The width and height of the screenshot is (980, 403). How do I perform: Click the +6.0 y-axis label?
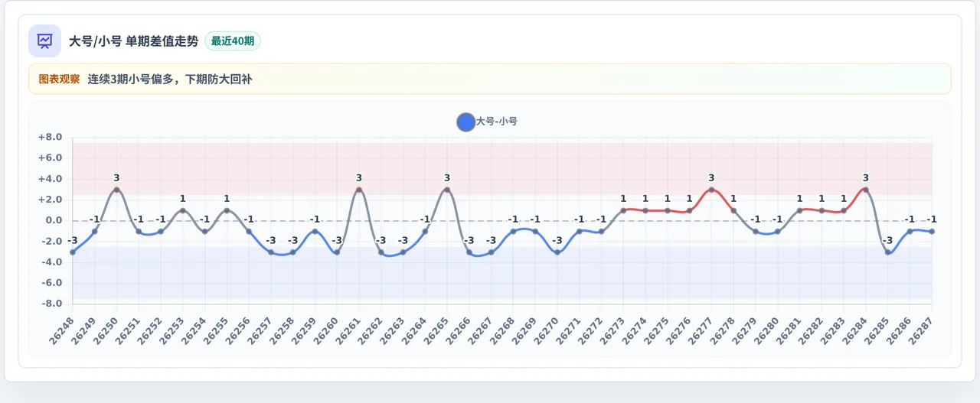click(50, 158)
